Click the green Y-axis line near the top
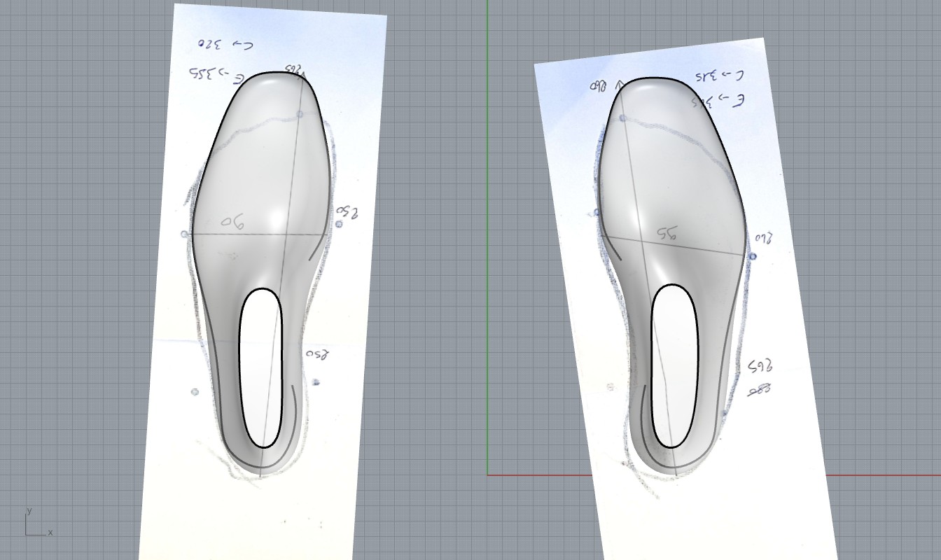This screenshot has width=941, height=560. tap(488, 42)
